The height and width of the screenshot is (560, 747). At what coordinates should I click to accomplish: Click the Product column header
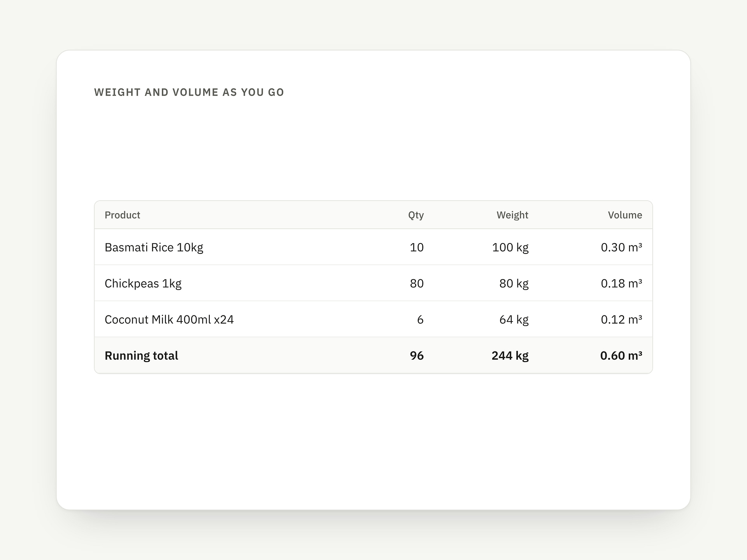point(122,215)
